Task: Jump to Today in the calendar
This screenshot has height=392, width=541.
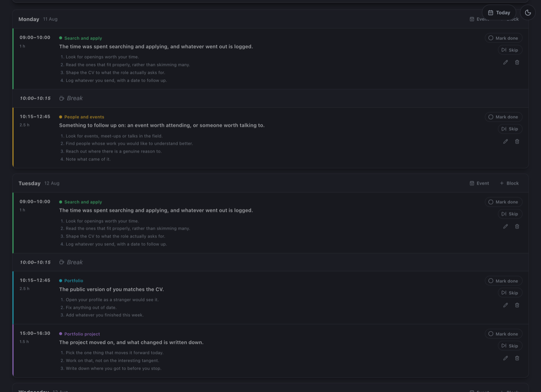Action: click(x=499, y=13)
